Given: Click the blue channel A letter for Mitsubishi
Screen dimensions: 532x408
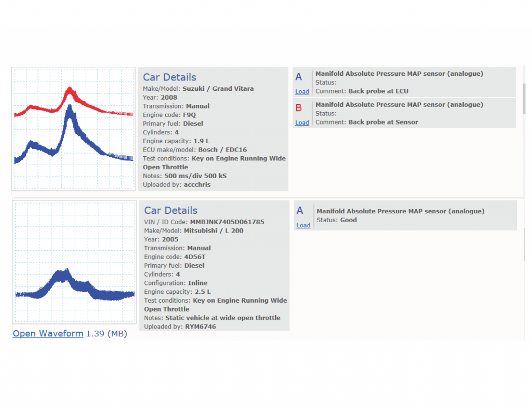Looking at the screenshot, I should click(x=300, y=210).
